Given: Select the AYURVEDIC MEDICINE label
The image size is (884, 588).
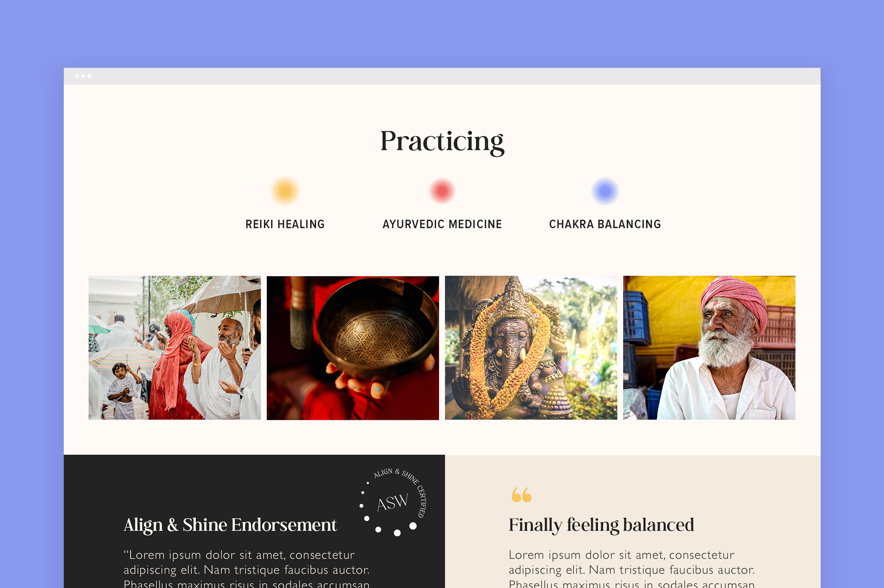Looking at the screenshot, I should (442, 224).
